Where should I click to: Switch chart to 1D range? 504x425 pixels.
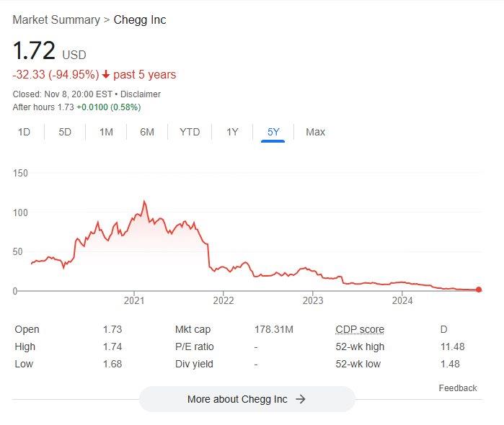pos(24,132)
